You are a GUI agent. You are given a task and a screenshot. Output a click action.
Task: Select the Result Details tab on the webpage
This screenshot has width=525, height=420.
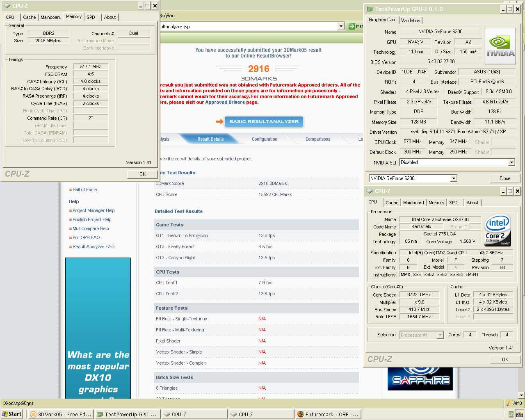[x=210, y=139]
